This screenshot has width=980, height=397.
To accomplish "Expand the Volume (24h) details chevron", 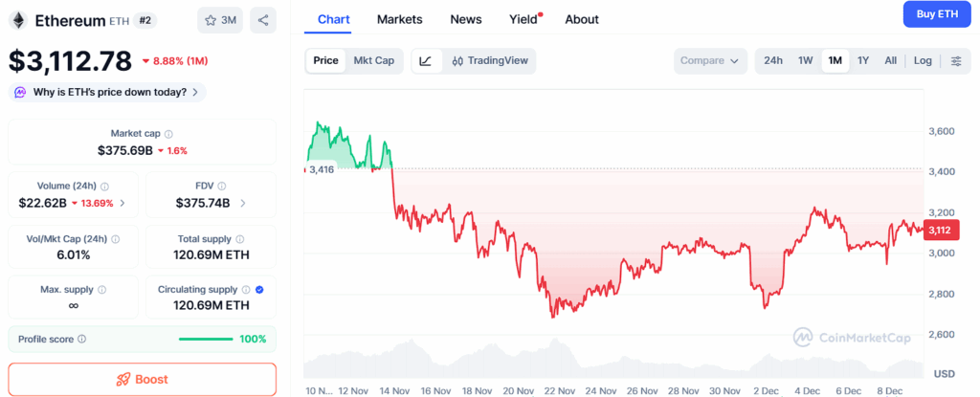I will (122, 203).
